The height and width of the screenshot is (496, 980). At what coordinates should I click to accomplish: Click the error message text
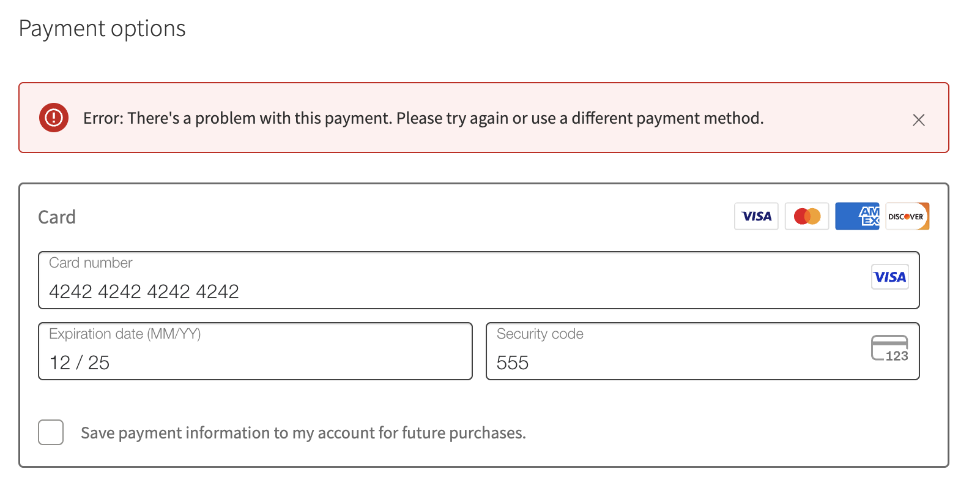pos(423,118)
